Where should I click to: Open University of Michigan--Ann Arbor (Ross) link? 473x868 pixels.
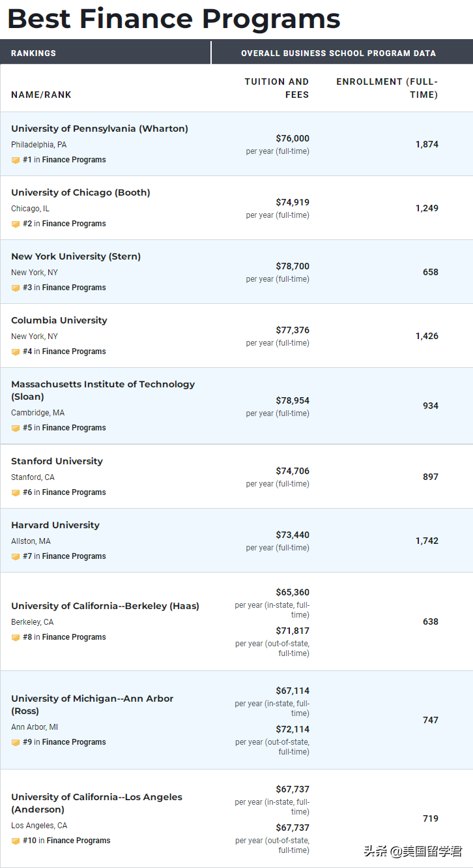[92, 704]
